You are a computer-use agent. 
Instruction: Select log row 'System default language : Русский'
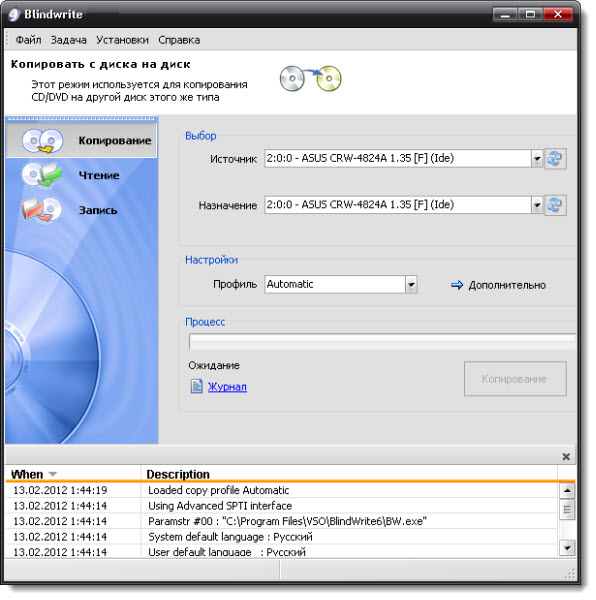(x=282, y=537)
